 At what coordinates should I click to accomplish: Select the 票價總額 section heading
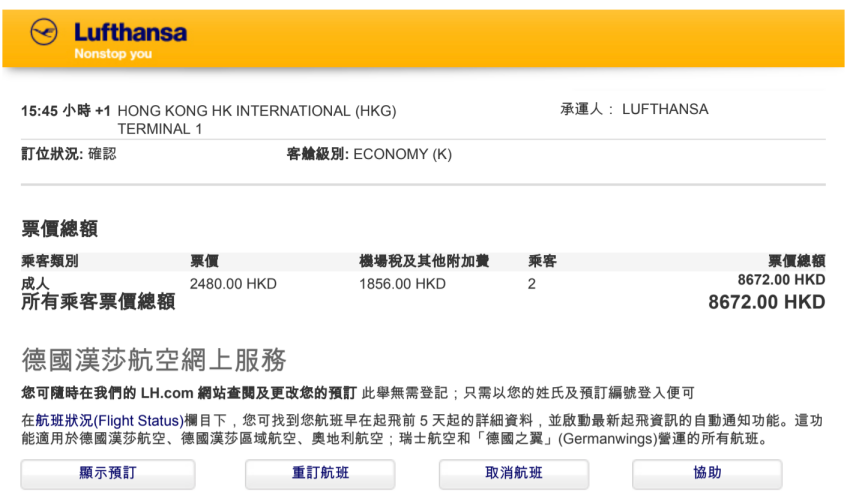[60, 229]
